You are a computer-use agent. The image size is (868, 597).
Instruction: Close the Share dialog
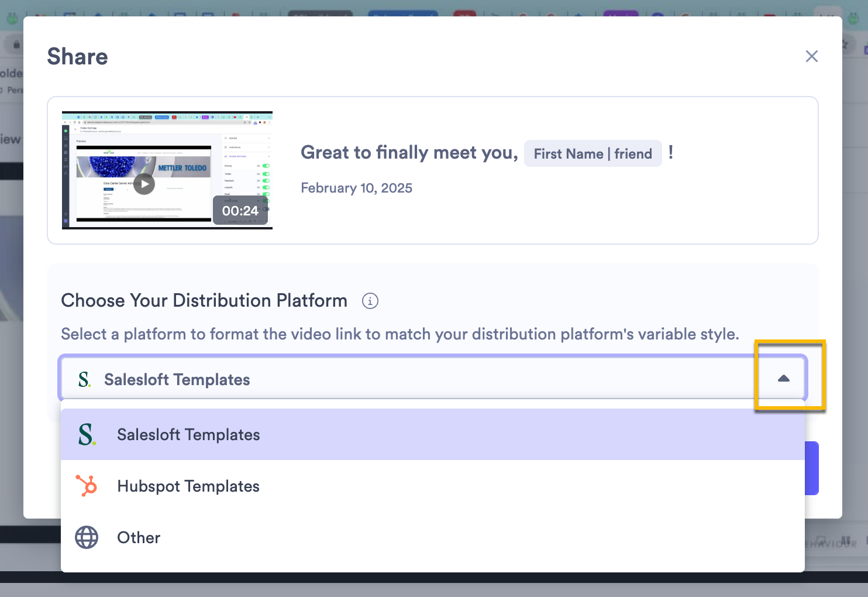click(x=811, y=56)
